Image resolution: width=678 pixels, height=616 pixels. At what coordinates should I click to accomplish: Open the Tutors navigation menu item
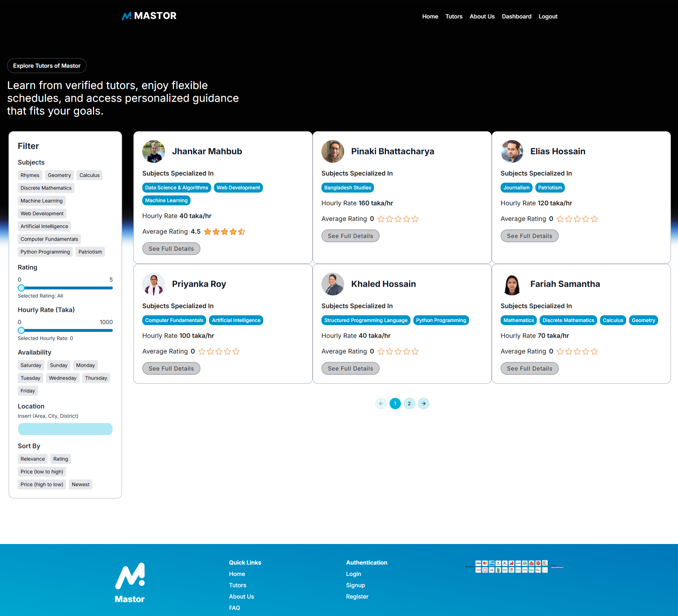[454, 16]
